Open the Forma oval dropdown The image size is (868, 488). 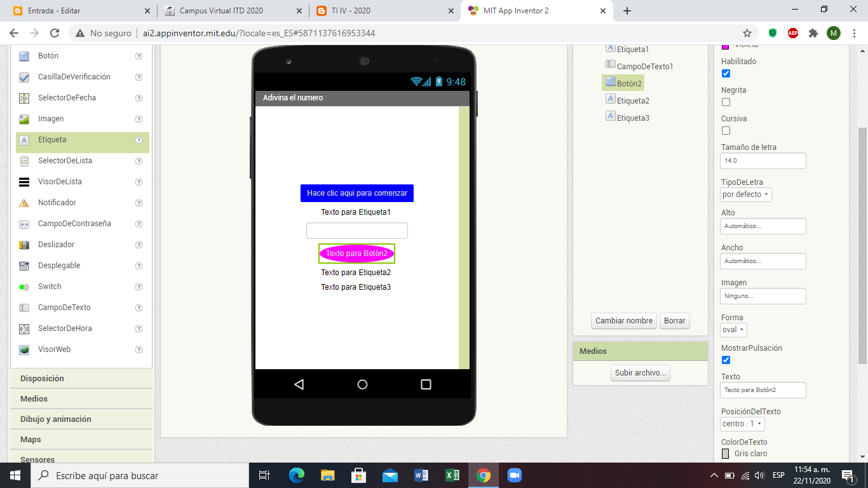[733, 330]
